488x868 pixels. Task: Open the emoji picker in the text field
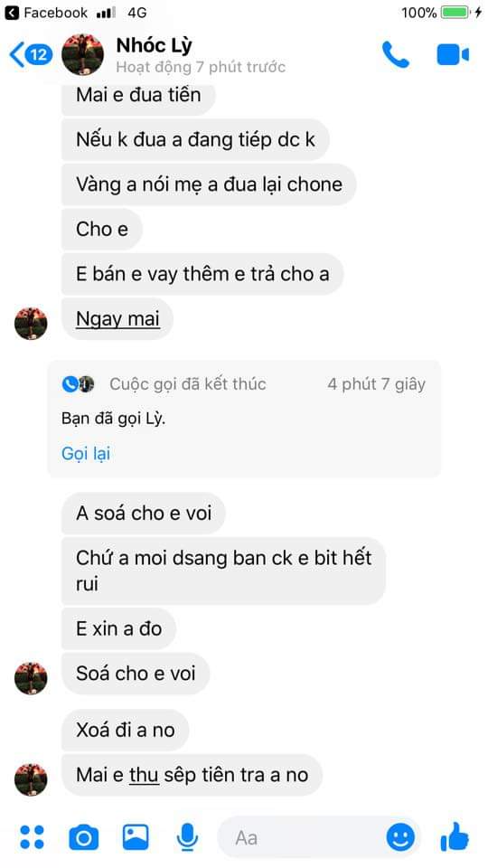tap(400, 836)
